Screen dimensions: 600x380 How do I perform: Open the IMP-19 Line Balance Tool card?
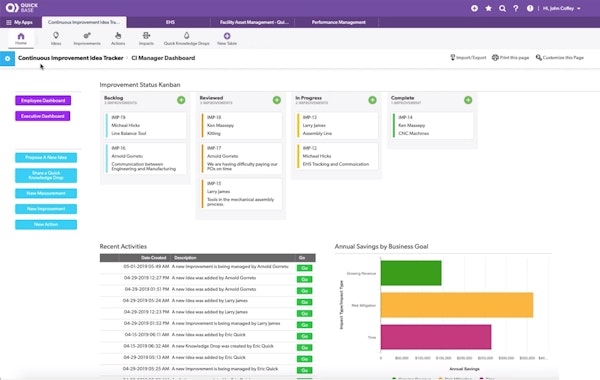point(145,125)
